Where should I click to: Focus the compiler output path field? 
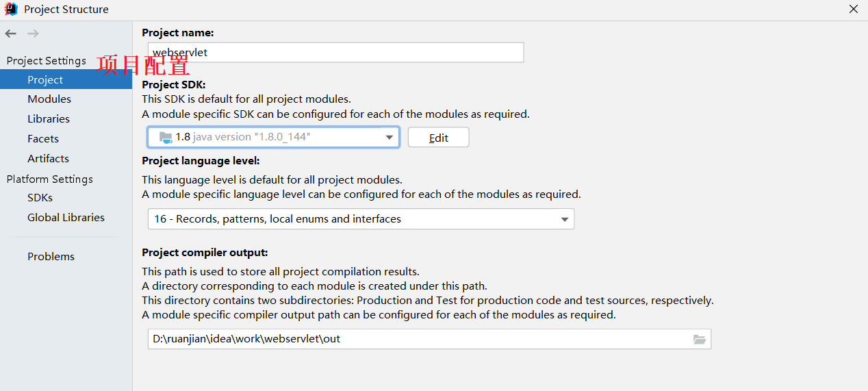[x=430, y=339]
